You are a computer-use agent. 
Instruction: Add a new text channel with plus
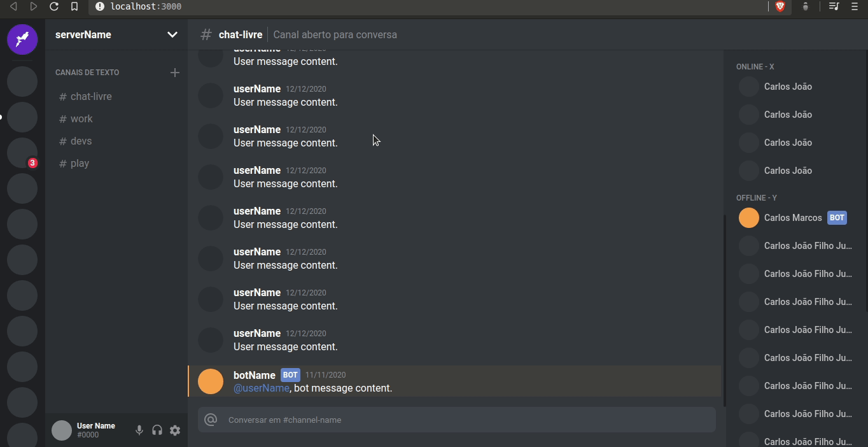[175, 73]
